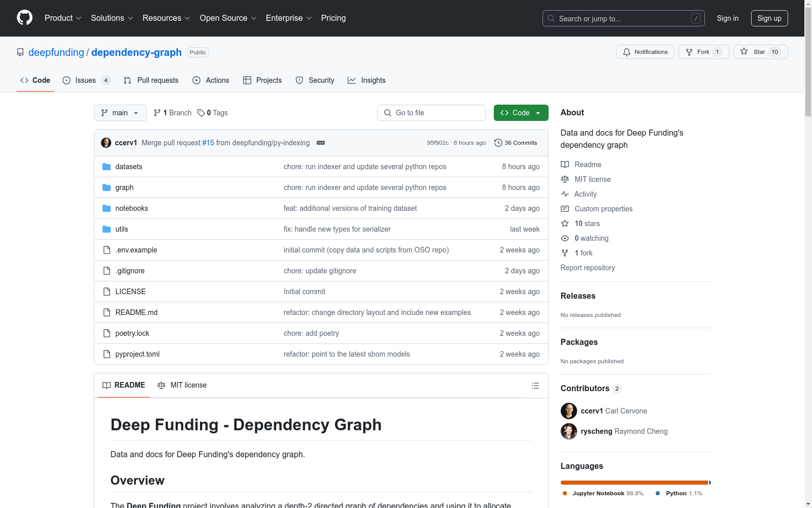Select the Security tab

[315, 80]
